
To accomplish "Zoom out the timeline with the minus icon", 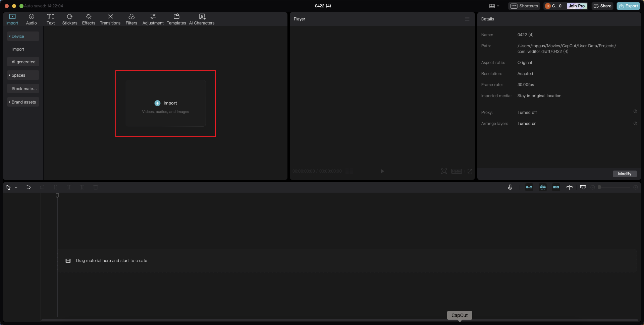I will pos(593,187).
